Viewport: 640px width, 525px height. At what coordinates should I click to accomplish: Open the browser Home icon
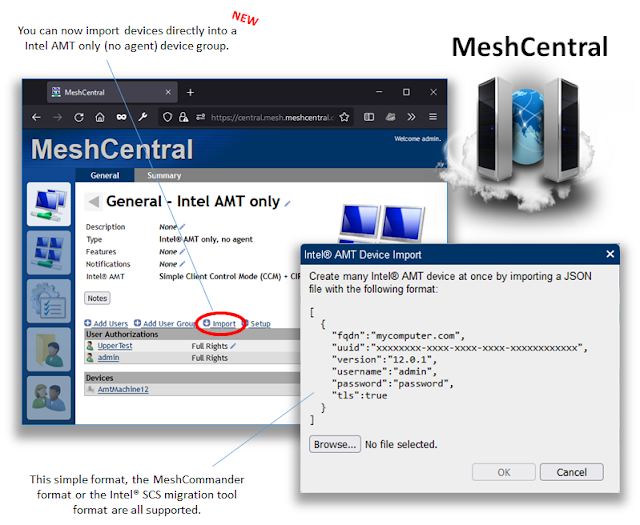coord(100,118)
